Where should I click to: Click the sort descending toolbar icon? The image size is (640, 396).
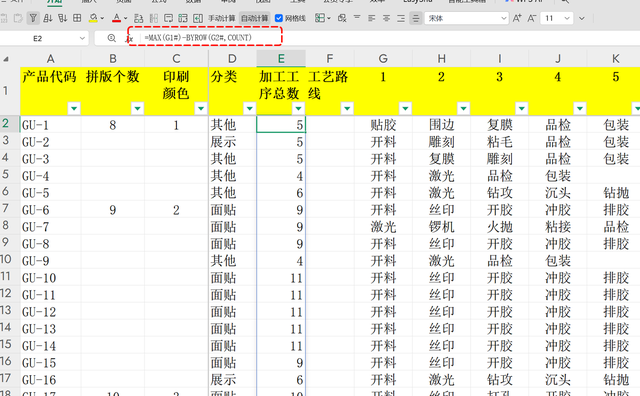pos(62,18)
